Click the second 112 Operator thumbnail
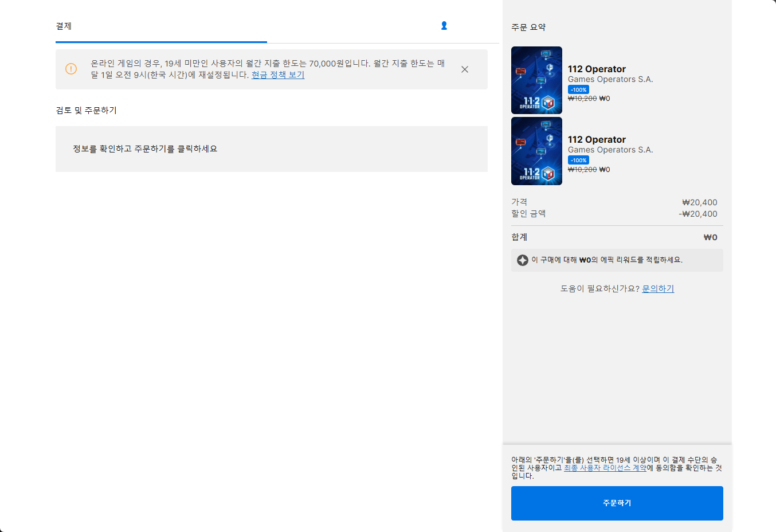This screenshot has width=776, height=532. [536, 151]
